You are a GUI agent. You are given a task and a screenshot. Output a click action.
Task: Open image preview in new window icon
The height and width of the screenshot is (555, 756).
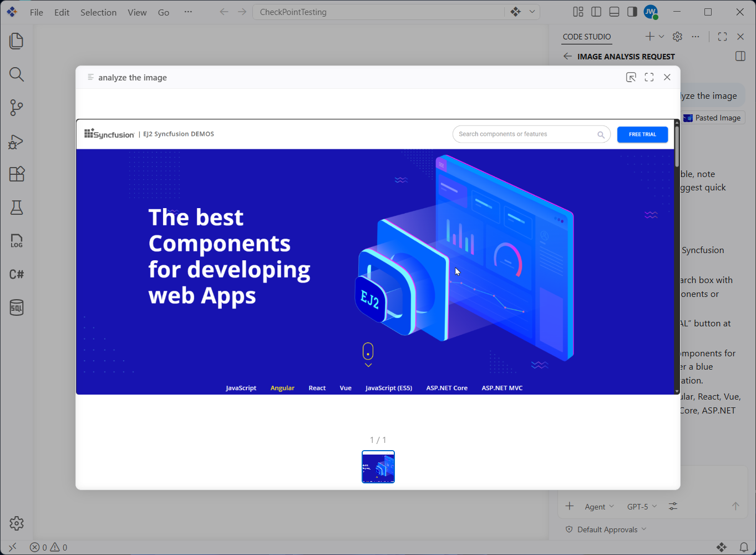point(631,77)
